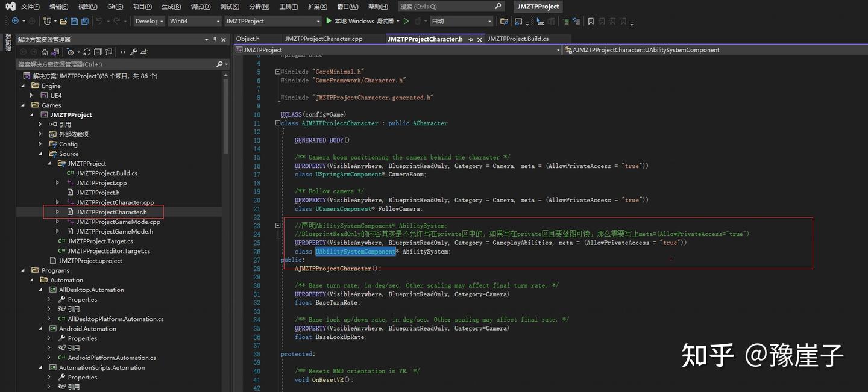Switch views with the Solution Explorer VS icon
The height and width of the screenshot is (392, 868).
[x=55, y=52]
